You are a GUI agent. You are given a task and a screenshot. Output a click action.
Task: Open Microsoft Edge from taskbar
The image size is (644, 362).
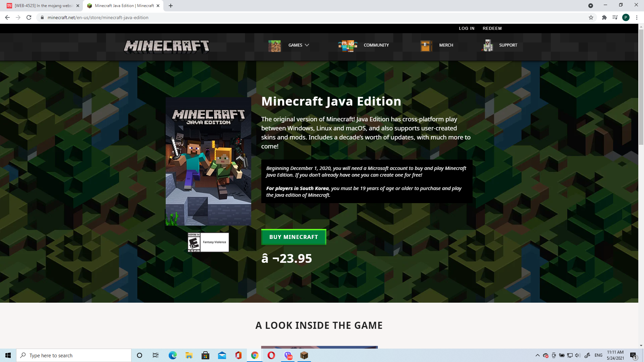click(172, 355)
